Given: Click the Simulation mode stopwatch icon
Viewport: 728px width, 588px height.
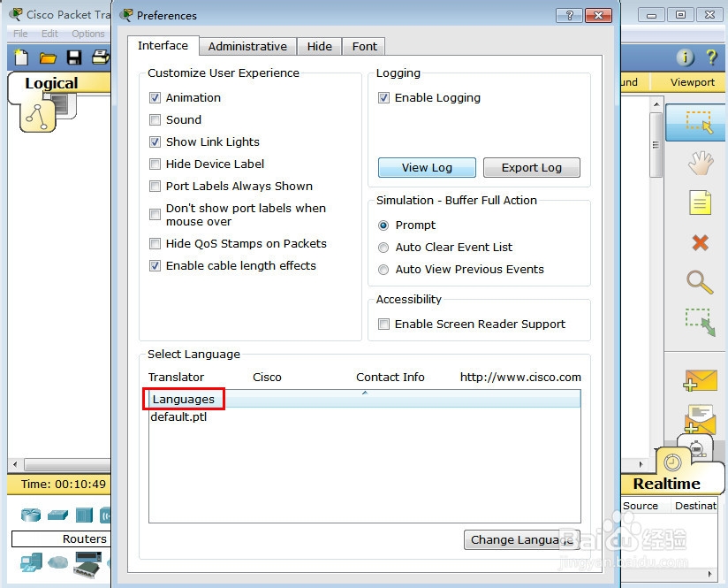Looking at the screenshot, I should (x=697, y=448).
